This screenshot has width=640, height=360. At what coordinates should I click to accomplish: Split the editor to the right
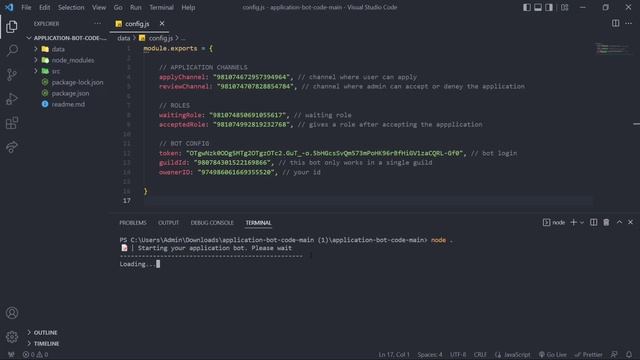tap(616, 23)
